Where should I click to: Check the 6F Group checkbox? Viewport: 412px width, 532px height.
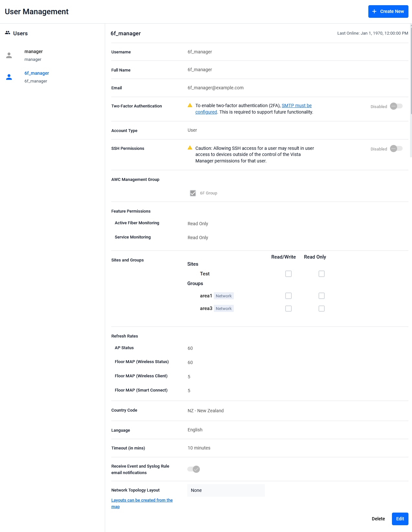(x=193, y=193)
